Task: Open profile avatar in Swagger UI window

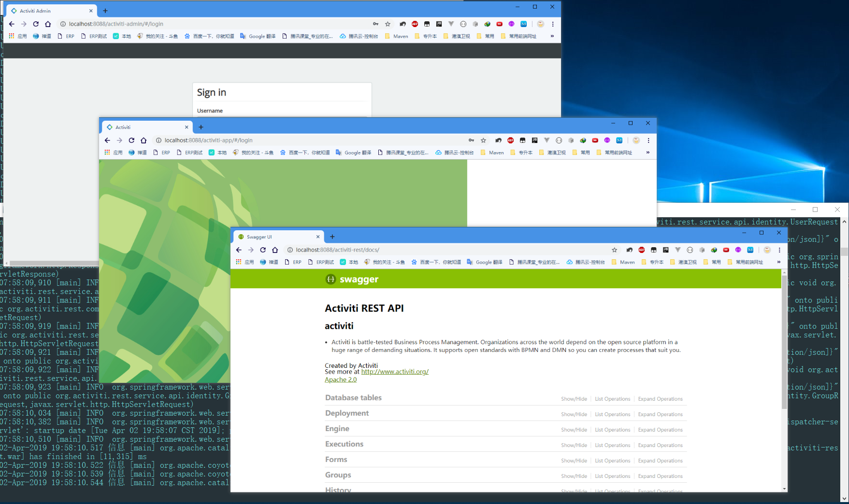Action: [x=767, y=250]
